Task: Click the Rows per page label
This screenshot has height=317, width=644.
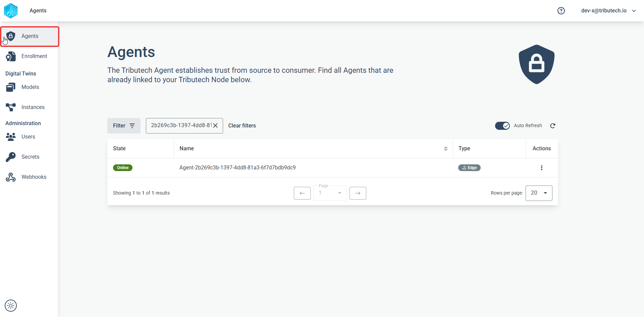Action: [x=507, y=193]
